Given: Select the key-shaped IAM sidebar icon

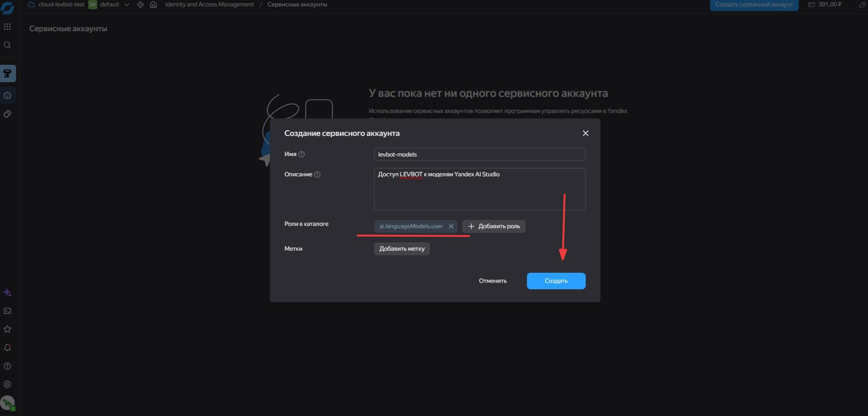Looking at the screenshot, I should coord(8,73).
